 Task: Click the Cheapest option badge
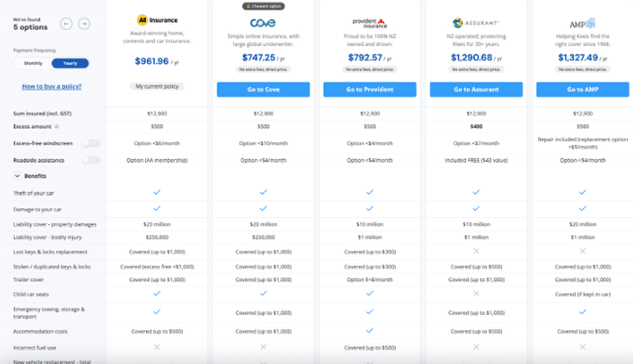(x=263, y=6)
